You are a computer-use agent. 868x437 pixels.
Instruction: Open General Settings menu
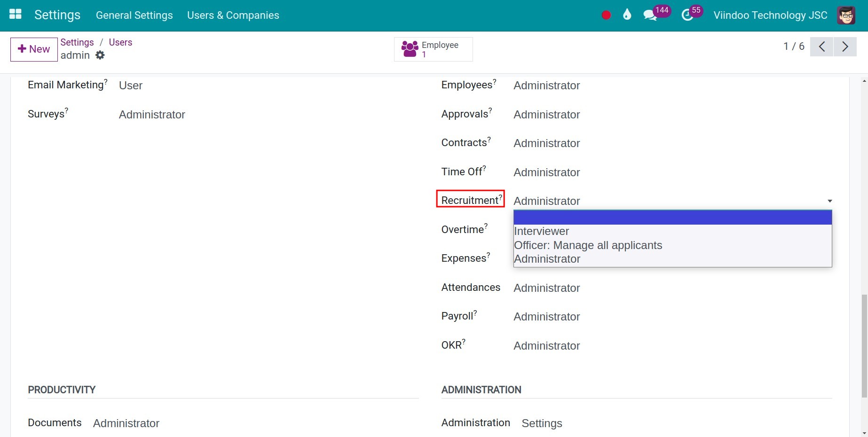point(134,15)
